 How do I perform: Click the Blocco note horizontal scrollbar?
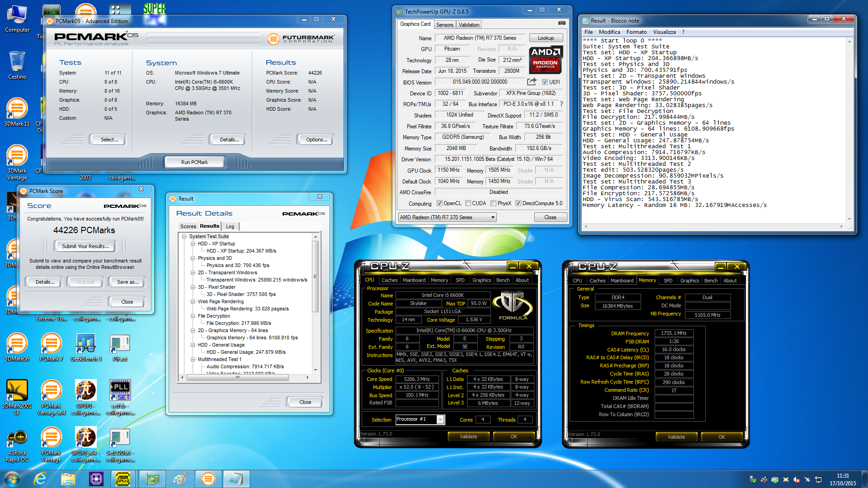(713, 226)
